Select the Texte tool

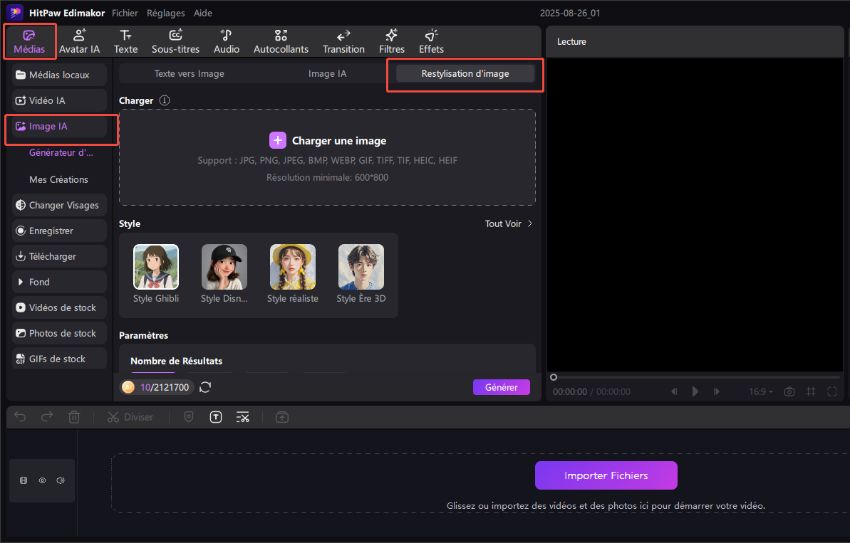click(x=125, y=42)
